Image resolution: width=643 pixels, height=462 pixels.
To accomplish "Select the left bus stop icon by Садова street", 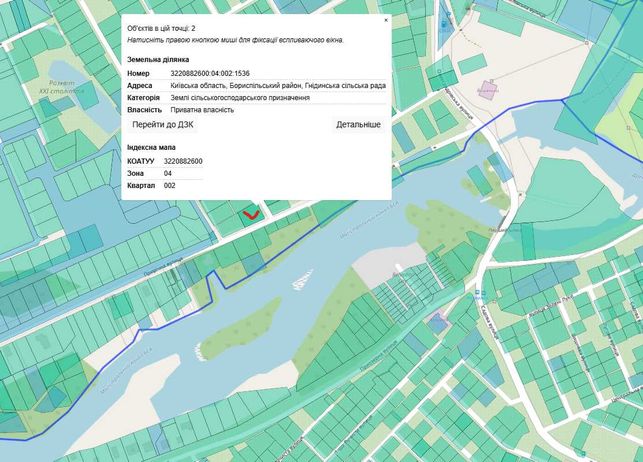I will coord(478,292).
